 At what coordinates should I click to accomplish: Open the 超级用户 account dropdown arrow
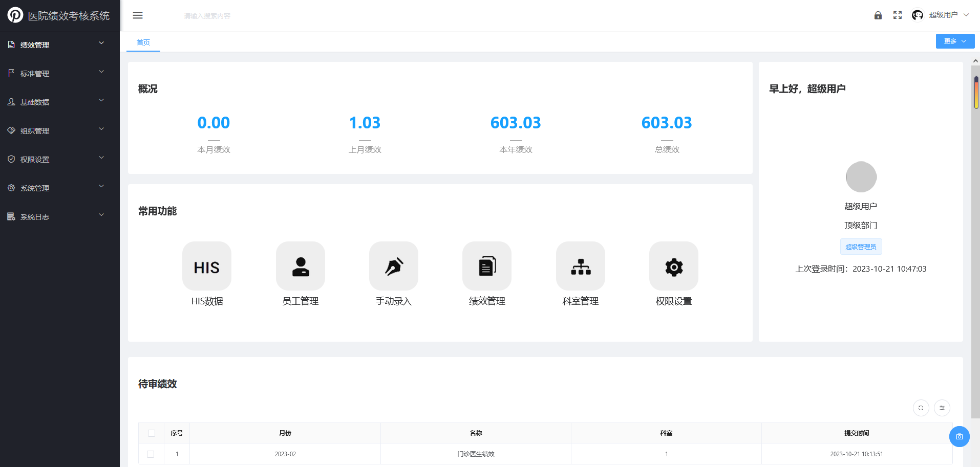[x=966, y=15]
